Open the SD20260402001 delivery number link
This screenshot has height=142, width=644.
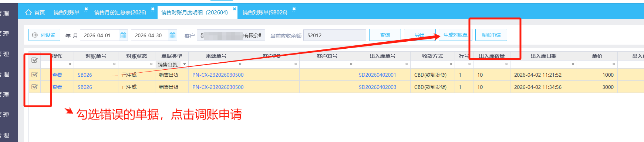(377, 75)
